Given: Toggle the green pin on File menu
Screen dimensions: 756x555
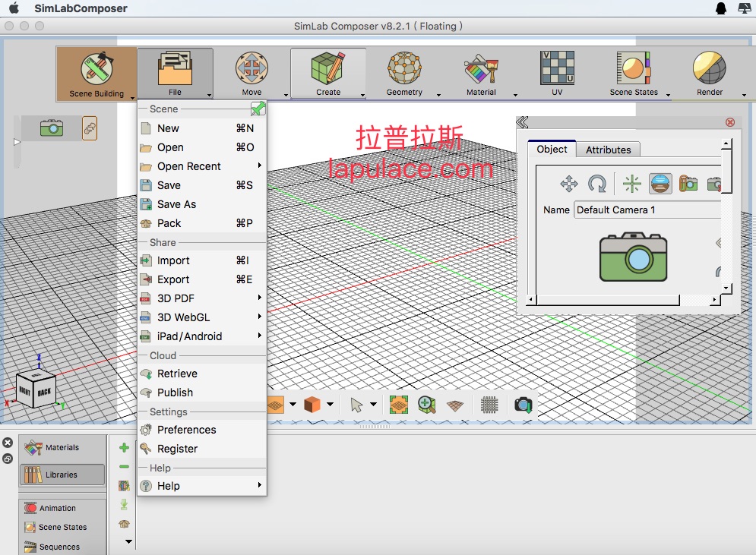Looking at the screenshot, I should coord(258,109).
